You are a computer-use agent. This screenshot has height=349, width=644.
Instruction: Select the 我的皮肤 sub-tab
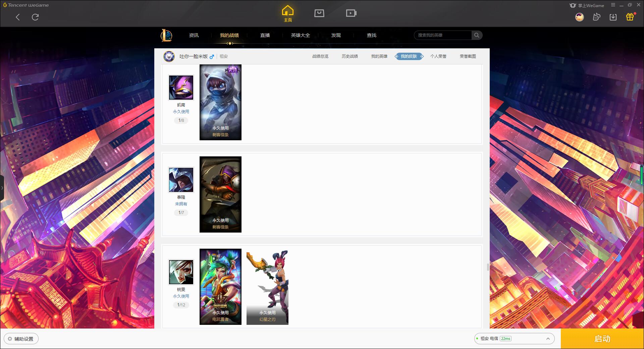pyautogui.click(x=409, y=56)
